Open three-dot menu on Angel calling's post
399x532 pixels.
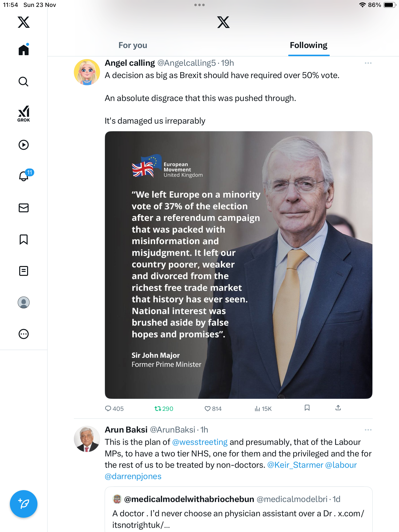[368, 63]
